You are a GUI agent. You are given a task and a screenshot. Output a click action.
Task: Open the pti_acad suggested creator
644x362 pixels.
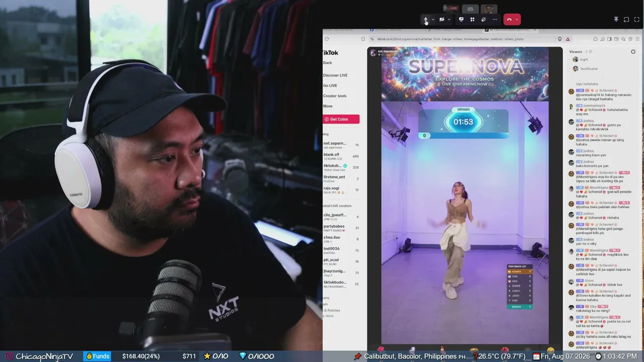coord(341,261)
